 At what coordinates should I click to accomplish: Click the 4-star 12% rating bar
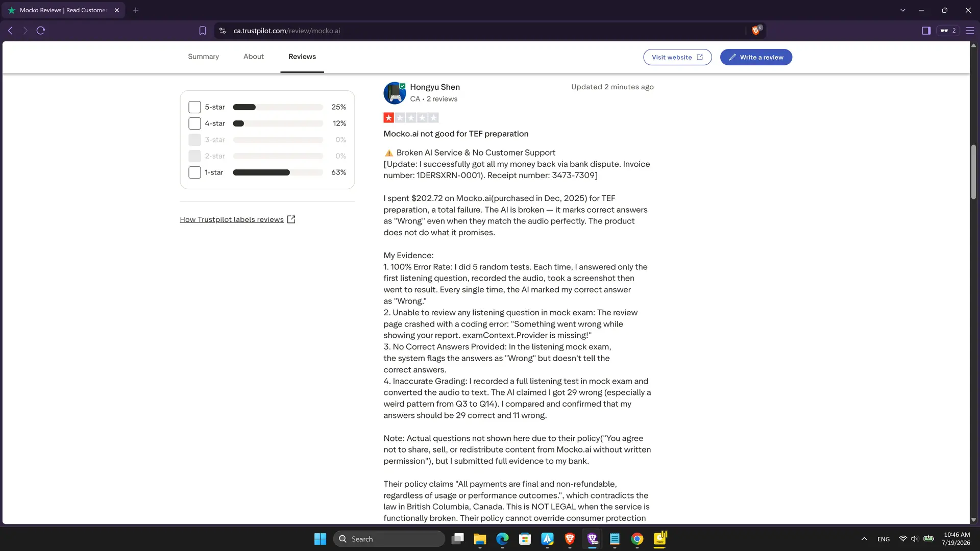coord(278,123)
